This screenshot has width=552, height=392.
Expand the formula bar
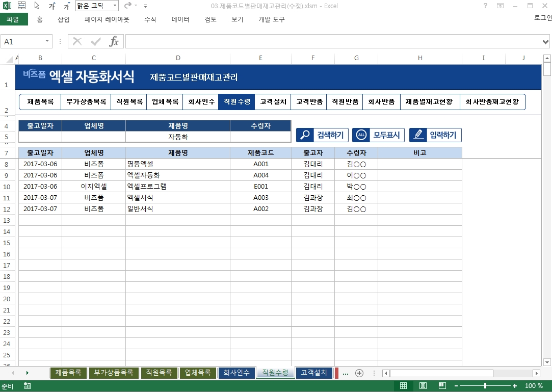point(546,41)
